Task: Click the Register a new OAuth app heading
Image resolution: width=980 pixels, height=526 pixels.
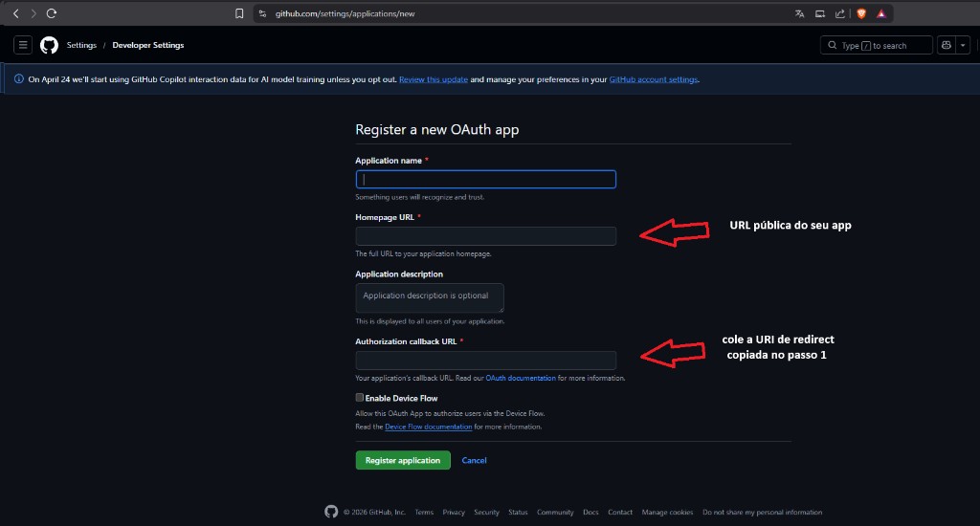Action: (436, 129)
